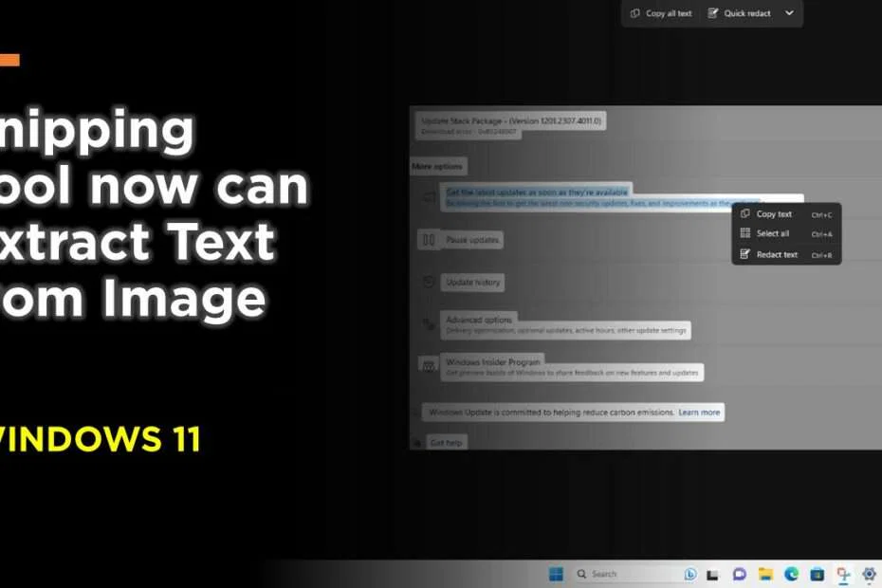Click the Pause updates icon
882x588 pixels.
point(427,240)
